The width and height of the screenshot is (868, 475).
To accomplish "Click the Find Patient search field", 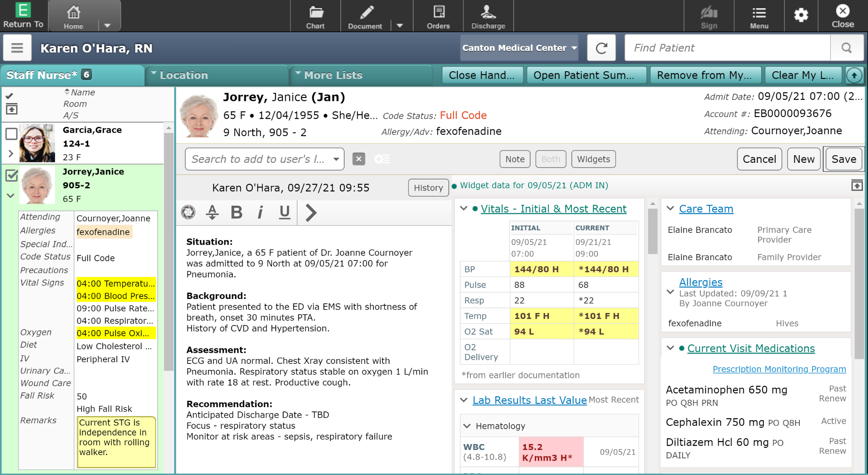I will click(x=727, y=48).
